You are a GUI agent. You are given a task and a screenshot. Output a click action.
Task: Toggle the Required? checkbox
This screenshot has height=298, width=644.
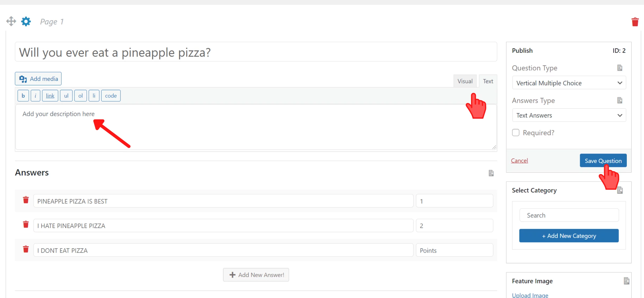[516, 133]
